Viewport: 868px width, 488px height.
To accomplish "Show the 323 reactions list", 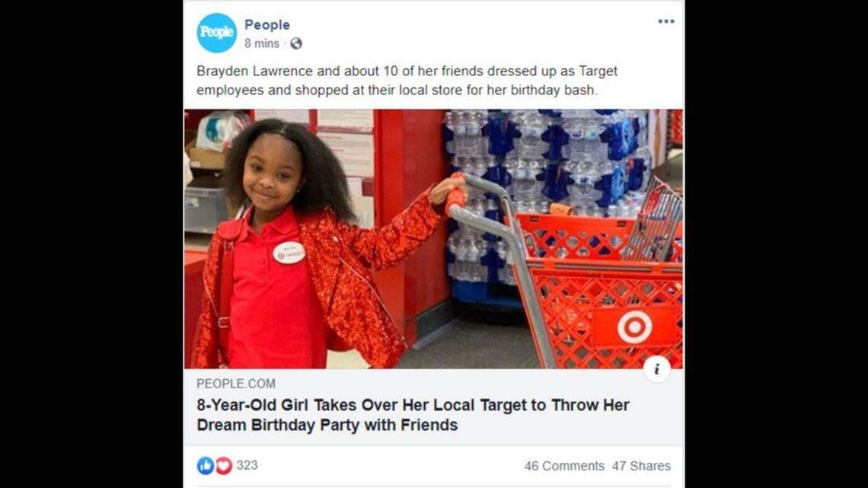I will 247,465.
